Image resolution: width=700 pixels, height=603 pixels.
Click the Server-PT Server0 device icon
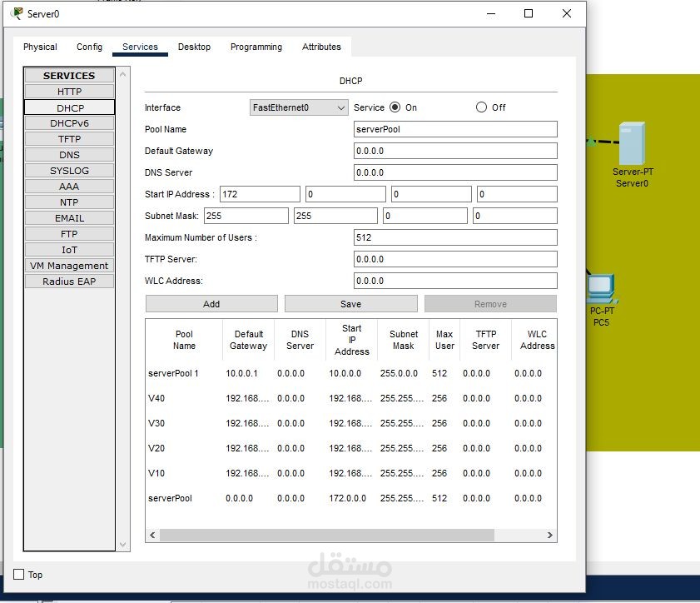(631, 143)
